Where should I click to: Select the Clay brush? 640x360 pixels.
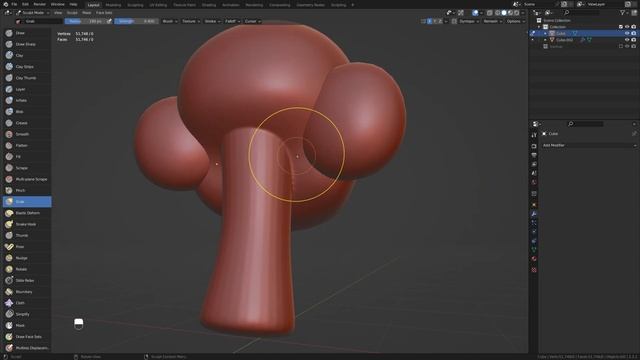[x=27, y=55]
